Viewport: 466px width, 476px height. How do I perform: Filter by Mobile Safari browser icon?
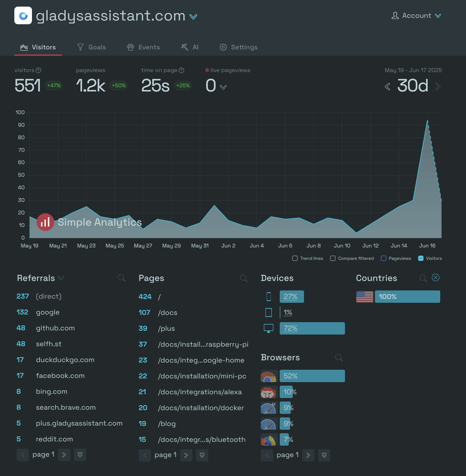point(269,408)
